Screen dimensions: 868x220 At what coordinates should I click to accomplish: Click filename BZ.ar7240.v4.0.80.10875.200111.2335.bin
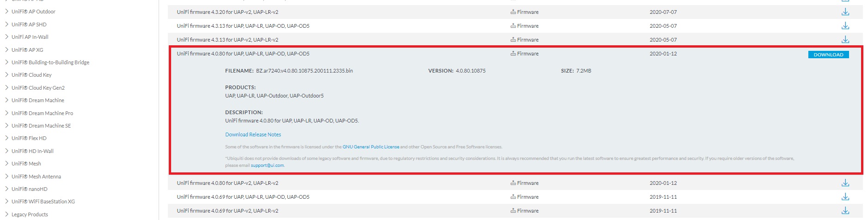304,71
